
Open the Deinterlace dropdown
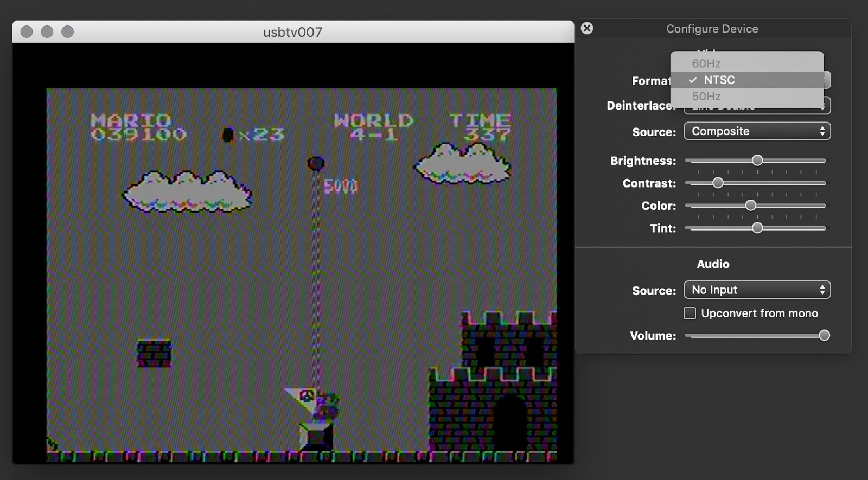[x=757, y=105]
